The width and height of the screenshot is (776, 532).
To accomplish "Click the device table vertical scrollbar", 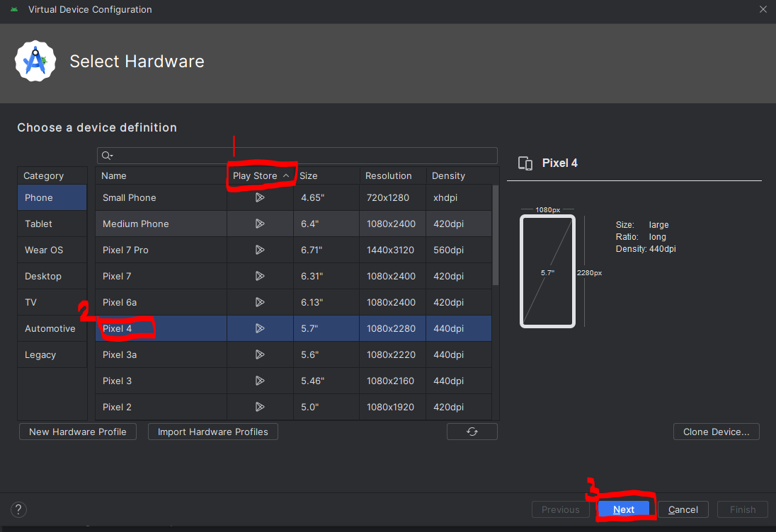I will (496, 236).
